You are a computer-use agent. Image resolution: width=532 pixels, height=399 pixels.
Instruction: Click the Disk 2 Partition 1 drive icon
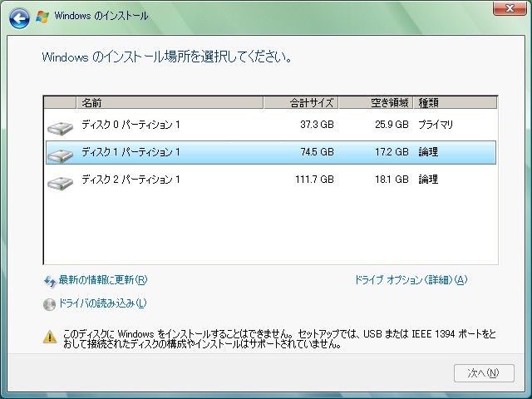(x=60, y=181)
